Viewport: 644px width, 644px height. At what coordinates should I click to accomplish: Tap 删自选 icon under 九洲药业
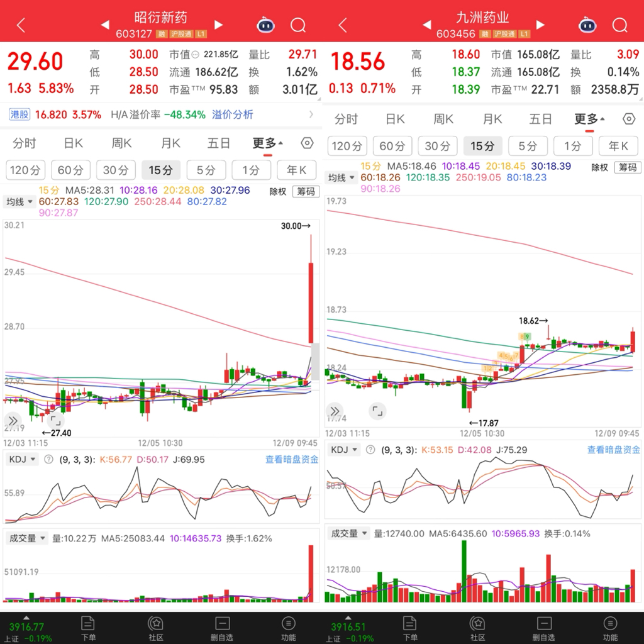tap(544, 628)
